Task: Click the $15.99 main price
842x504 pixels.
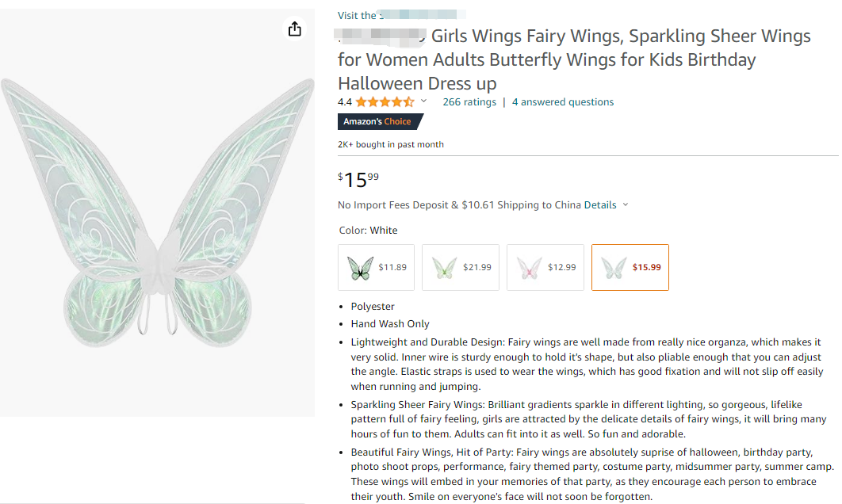Action: [358, 179]
